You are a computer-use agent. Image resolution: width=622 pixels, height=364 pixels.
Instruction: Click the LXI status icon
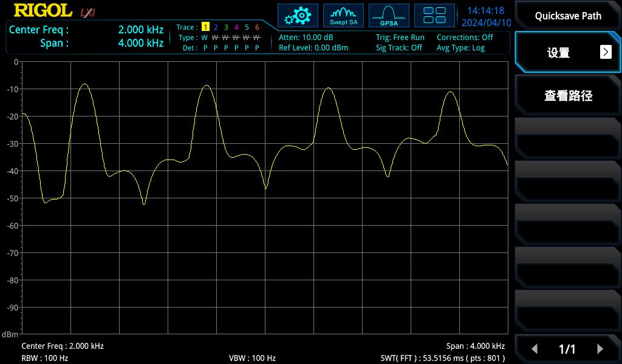point(88,12)
